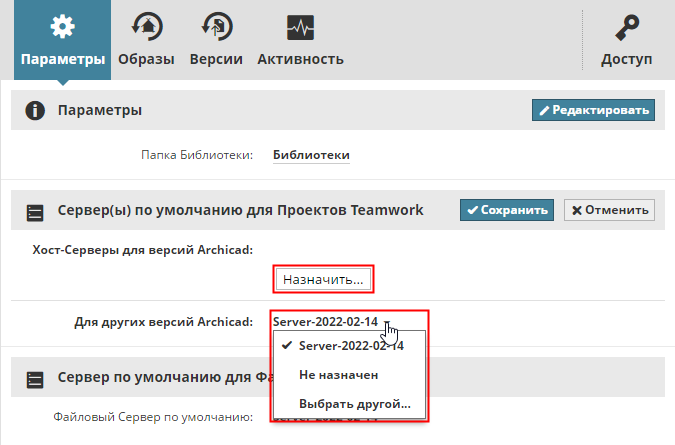Click label Для других версий Archicad:

[164, 322]
